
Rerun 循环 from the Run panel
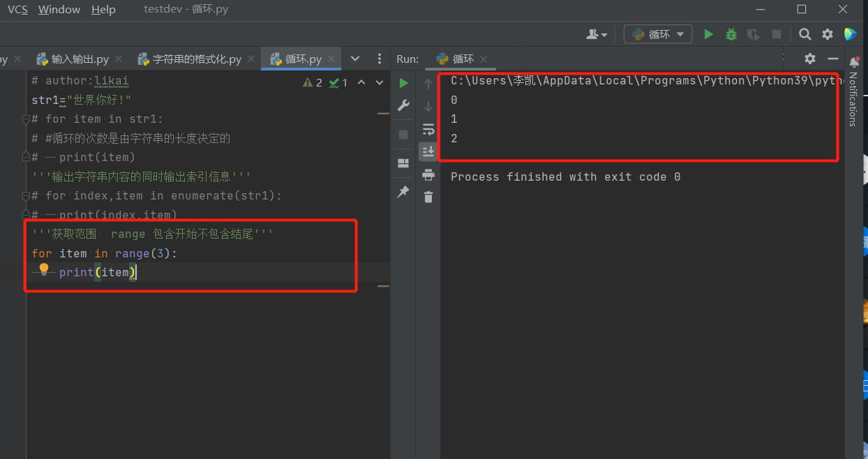click(x=403, y=84)
